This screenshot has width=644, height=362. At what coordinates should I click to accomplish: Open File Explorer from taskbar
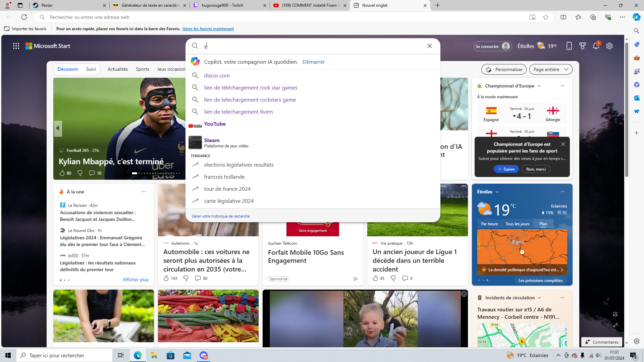tap(154, 355)
